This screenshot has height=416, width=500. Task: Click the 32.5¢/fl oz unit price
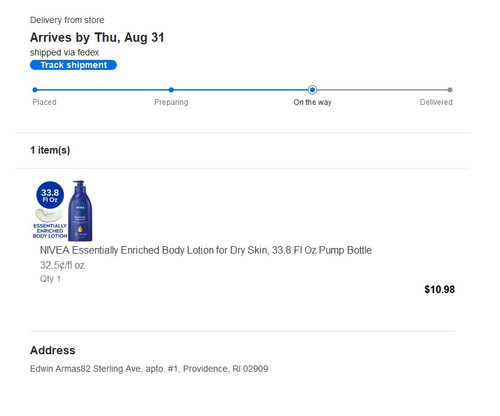(x=62, y=265)
